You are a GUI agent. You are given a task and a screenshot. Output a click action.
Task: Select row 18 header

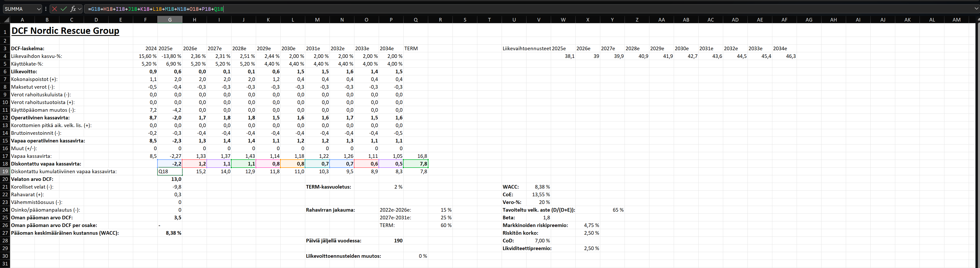point(5,164)
